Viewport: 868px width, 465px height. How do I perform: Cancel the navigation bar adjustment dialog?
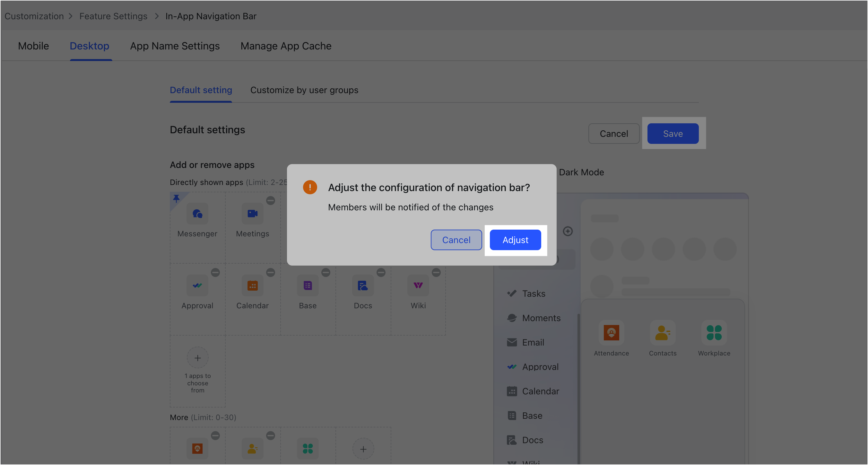coord(456,240)
